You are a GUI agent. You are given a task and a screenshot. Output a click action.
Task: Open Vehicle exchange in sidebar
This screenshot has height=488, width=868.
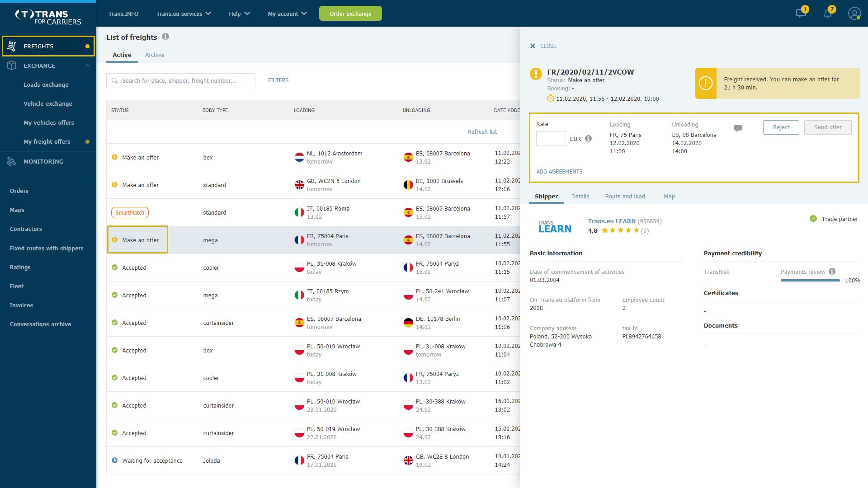pyautogui.click(x=48, y=103)
